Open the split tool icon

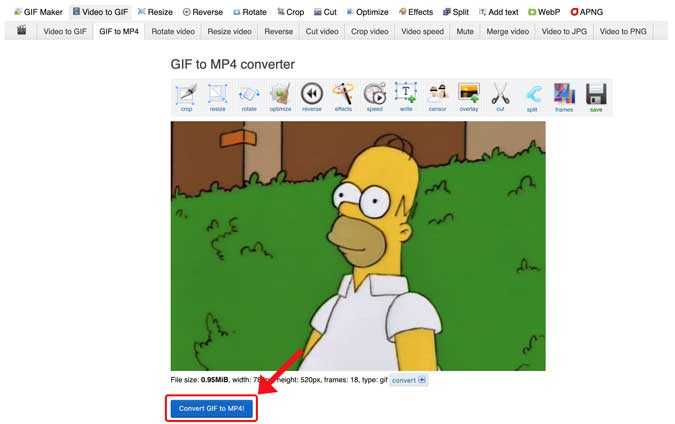coord(533,97)
